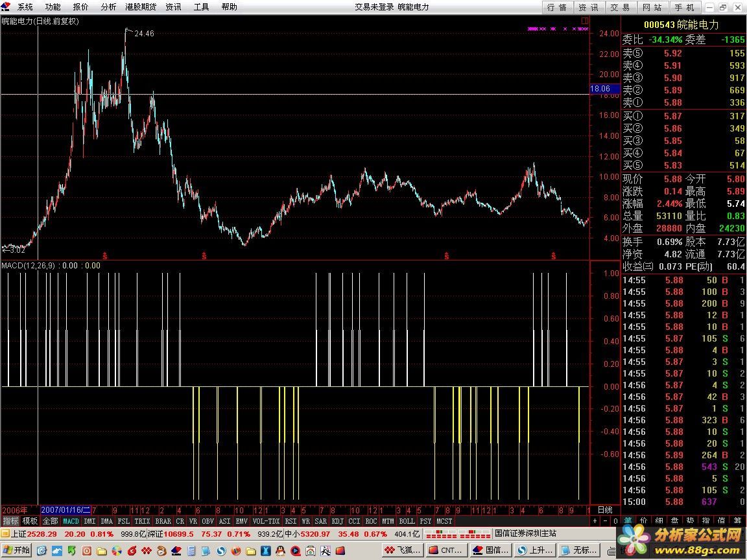
Task: Click the 网站 button at top right
Action: click(652, 7)
